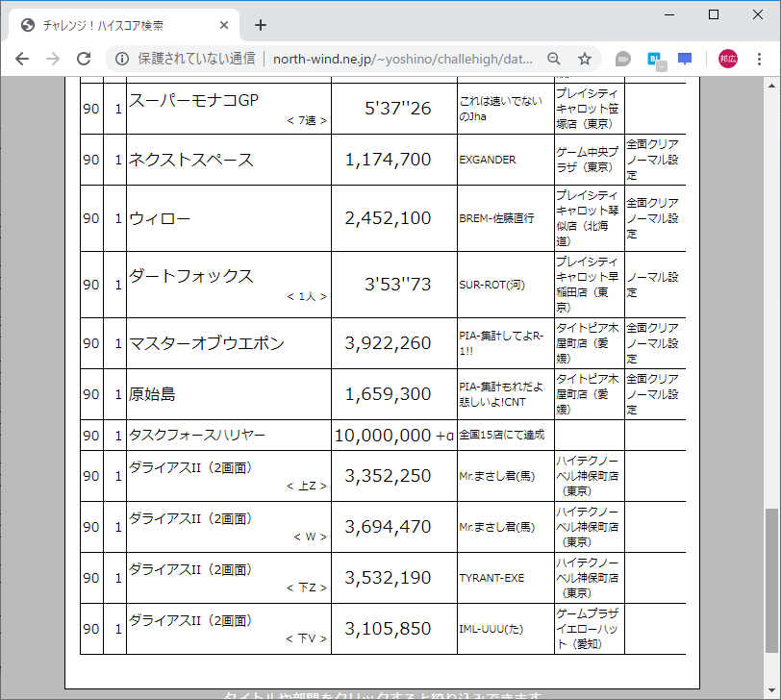The height and width of the screenshot is (700, 781).
Task: Click 全国15店にて達成 cell
Action: (502, 436)
